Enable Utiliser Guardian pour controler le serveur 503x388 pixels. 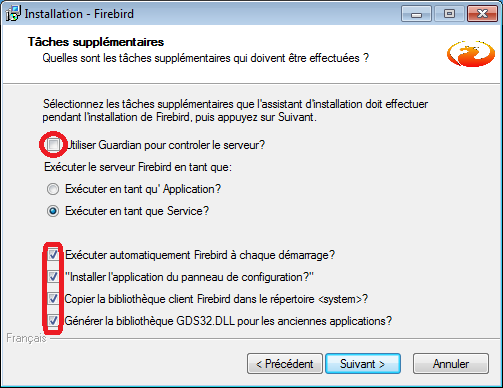[x=53, y=145]
